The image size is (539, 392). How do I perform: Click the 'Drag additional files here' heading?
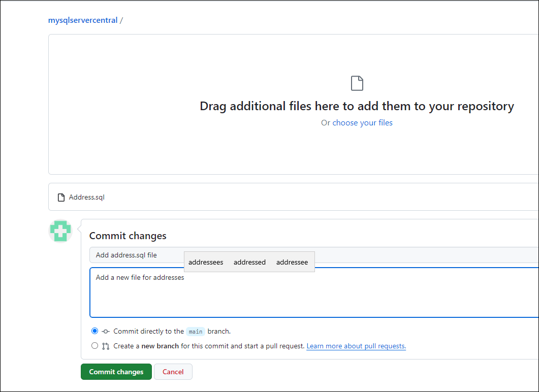(x=357, y=106)
